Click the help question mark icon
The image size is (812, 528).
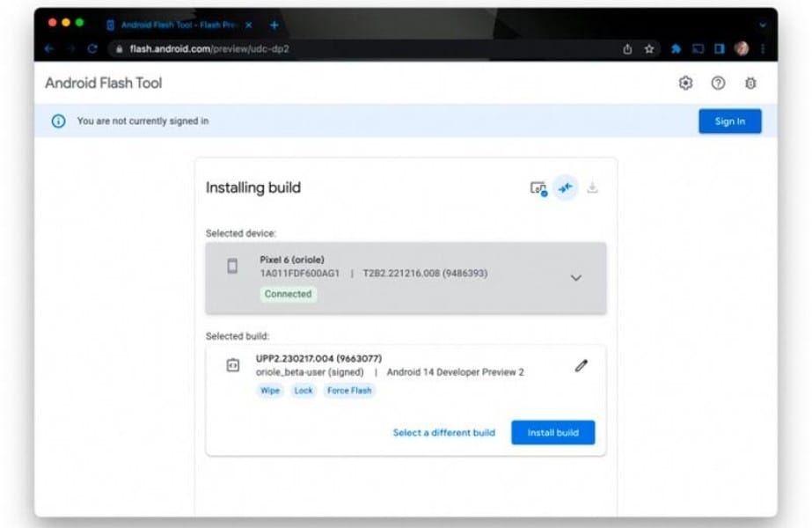point(718,84)
